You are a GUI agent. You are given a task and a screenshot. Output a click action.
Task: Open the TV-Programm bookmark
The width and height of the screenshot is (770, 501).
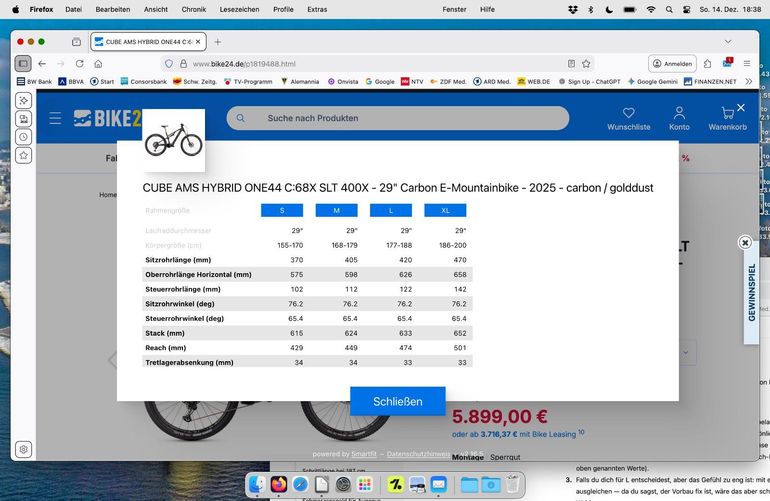(248, 82)
